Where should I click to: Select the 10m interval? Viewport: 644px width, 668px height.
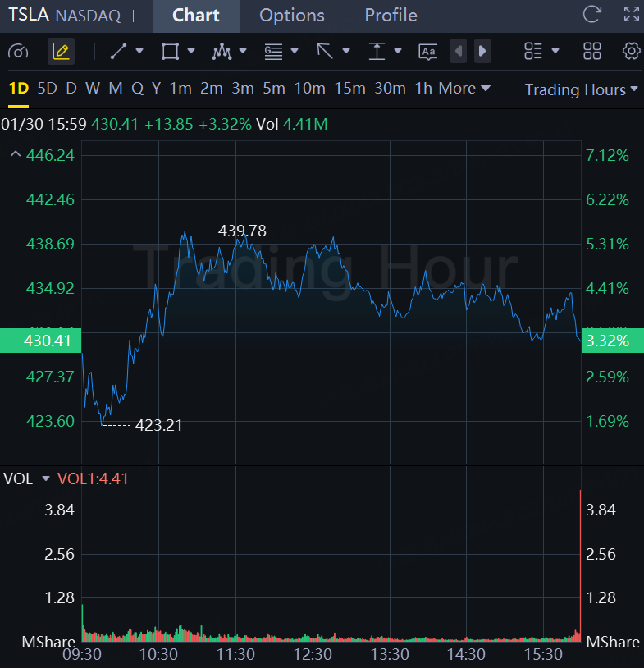[309, 89]
